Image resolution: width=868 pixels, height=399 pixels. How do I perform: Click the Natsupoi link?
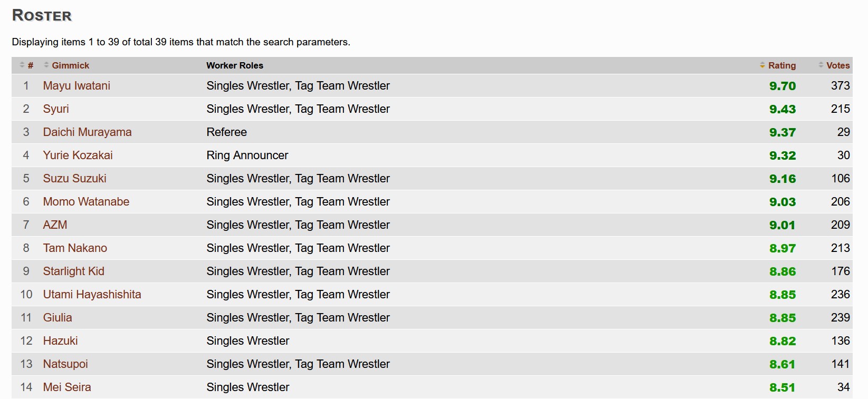65,364
